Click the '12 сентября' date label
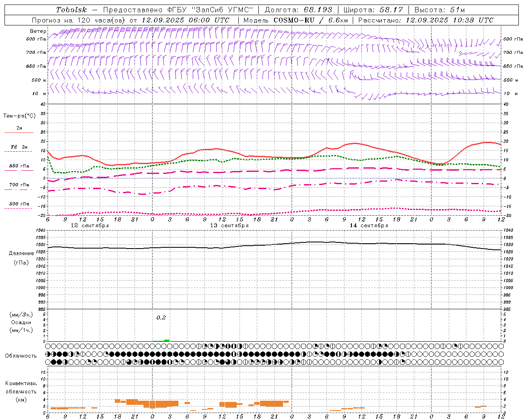The height and width of the screenshot is (420, 525). pos(90,226)
